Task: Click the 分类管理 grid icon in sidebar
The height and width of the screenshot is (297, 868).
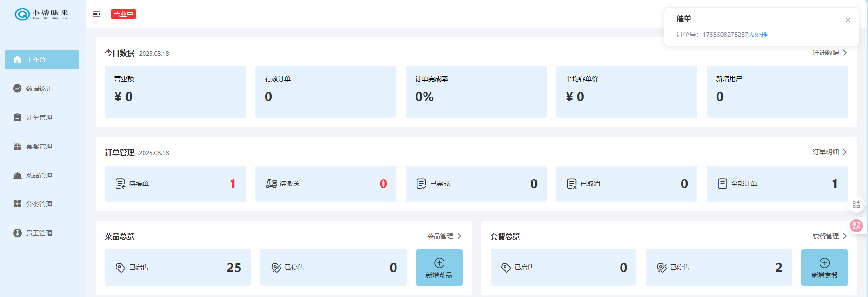Action: (17, 204)
